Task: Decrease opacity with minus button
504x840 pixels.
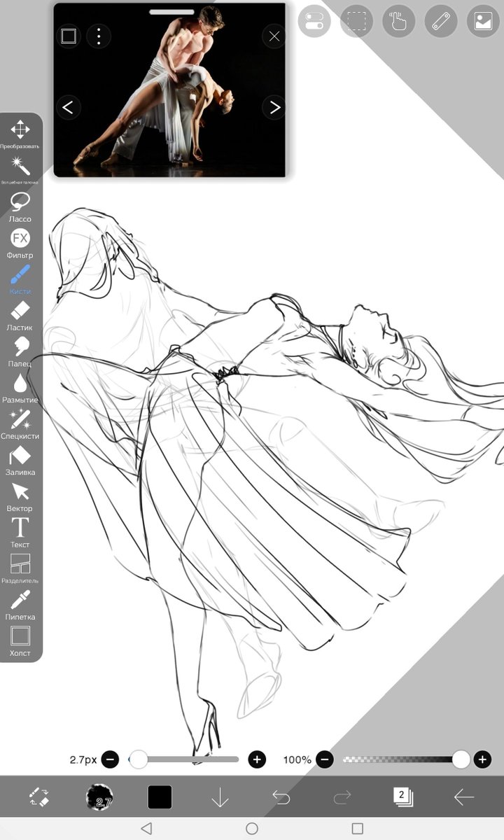Action: click(x=324, y=759)
